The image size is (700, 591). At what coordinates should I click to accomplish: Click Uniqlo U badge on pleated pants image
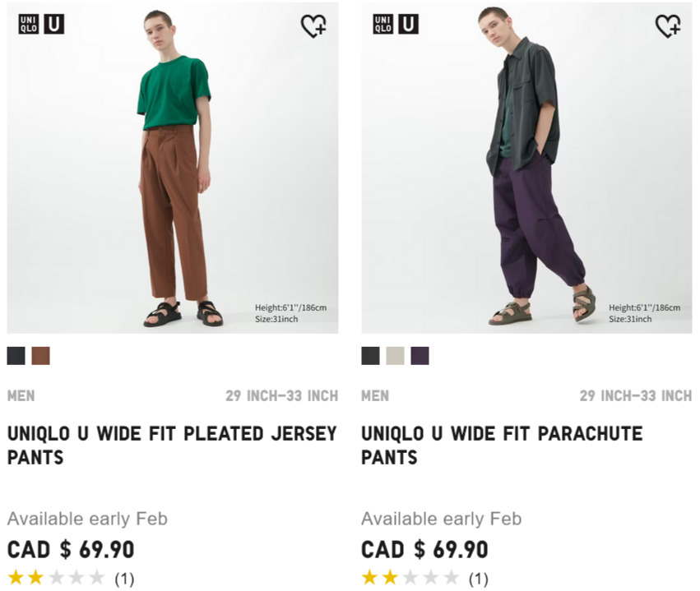[54, 24]
